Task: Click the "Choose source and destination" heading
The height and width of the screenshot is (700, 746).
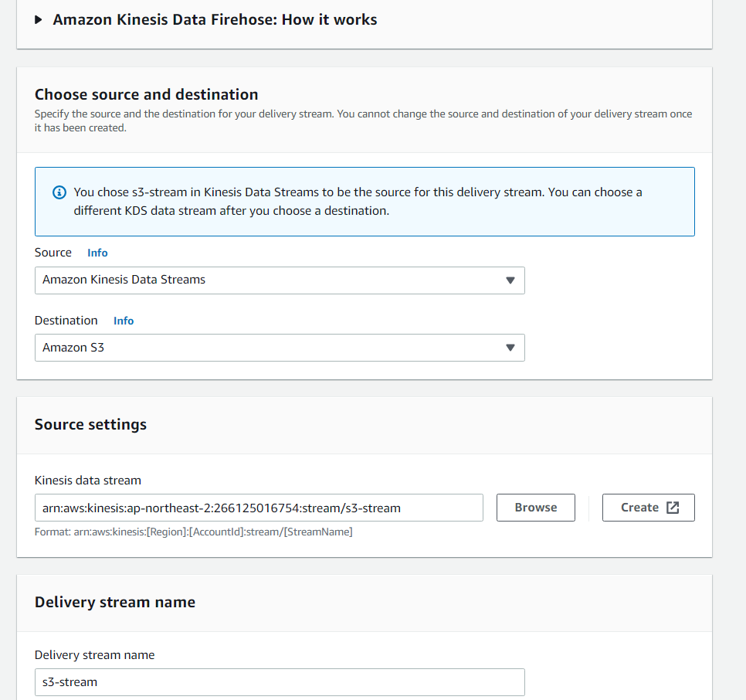Action: click(147, 95)
